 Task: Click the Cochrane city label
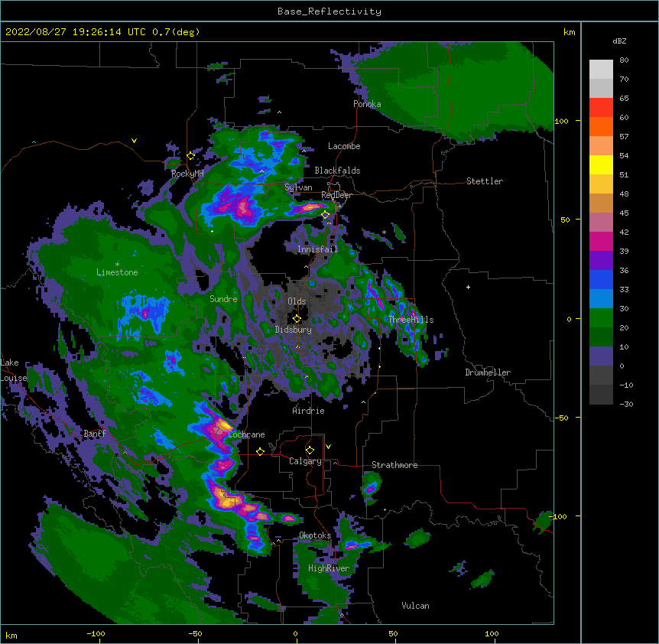coord(246,434)
